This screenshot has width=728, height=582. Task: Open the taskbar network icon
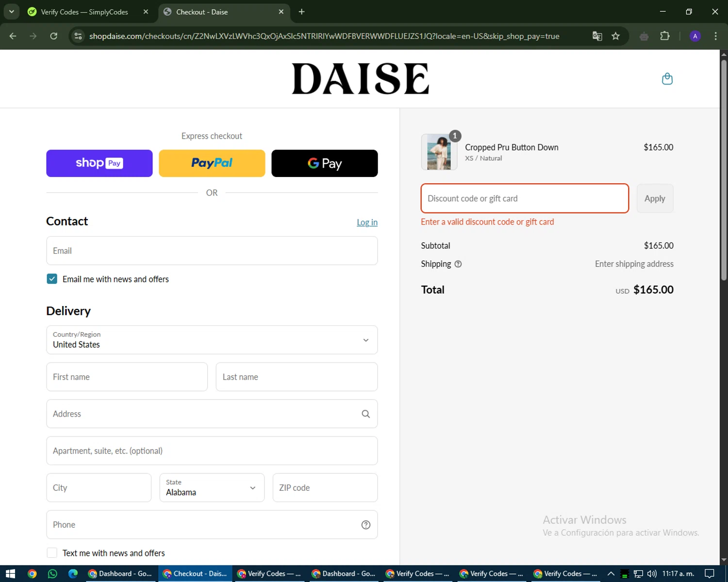point(638,574)
